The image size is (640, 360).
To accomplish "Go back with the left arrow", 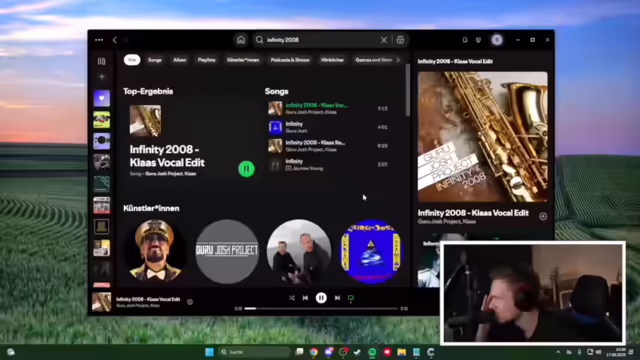I will pos(115,40).
